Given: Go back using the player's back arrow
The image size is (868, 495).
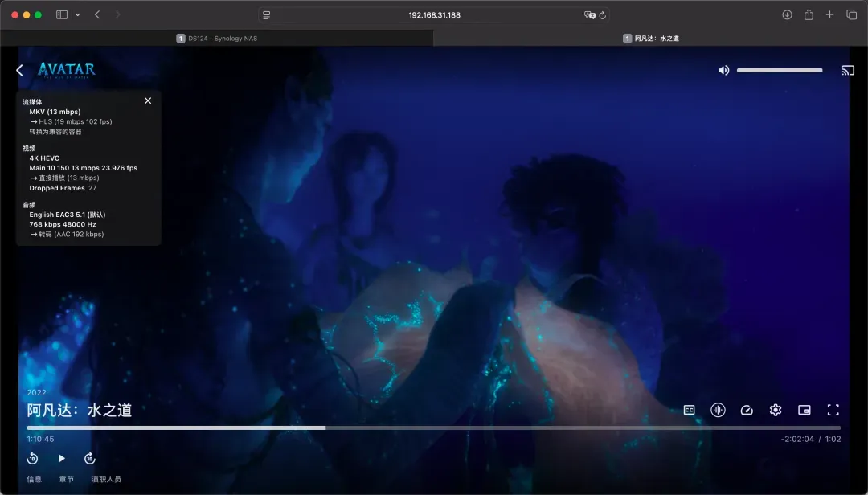Looking at the screenshot, I should 19,71.
